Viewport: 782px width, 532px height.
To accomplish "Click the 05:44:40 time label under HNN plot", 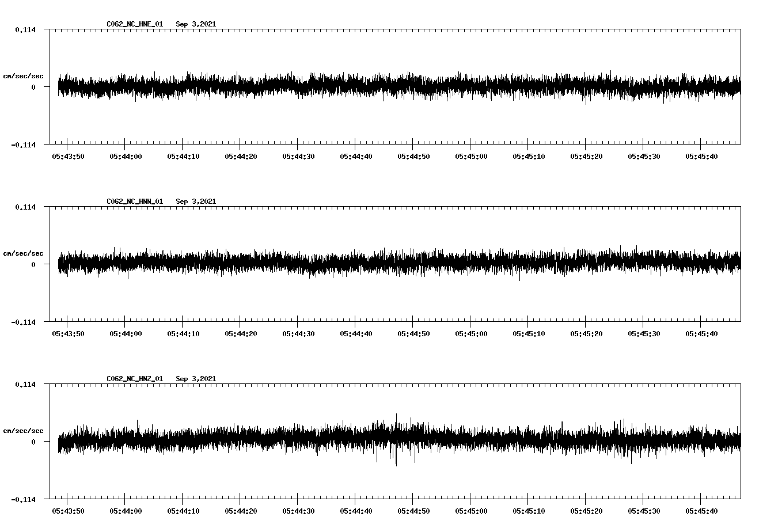I will click(356, 333).
